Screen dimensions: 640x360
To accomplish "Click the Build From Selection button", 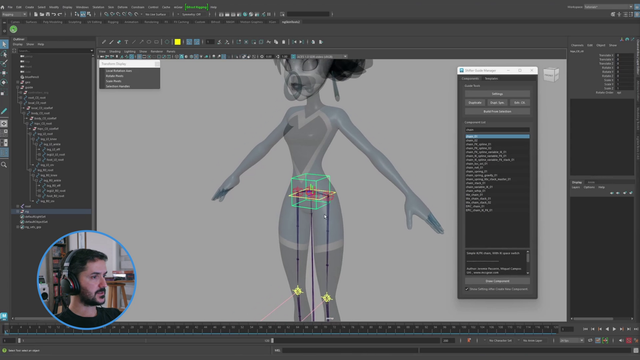I will point(497,111).
